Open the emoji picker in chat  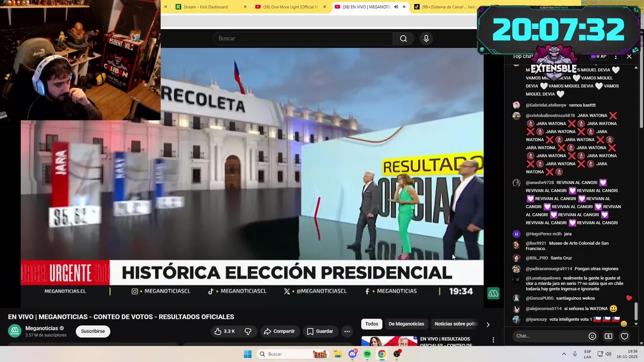(592, 336)
